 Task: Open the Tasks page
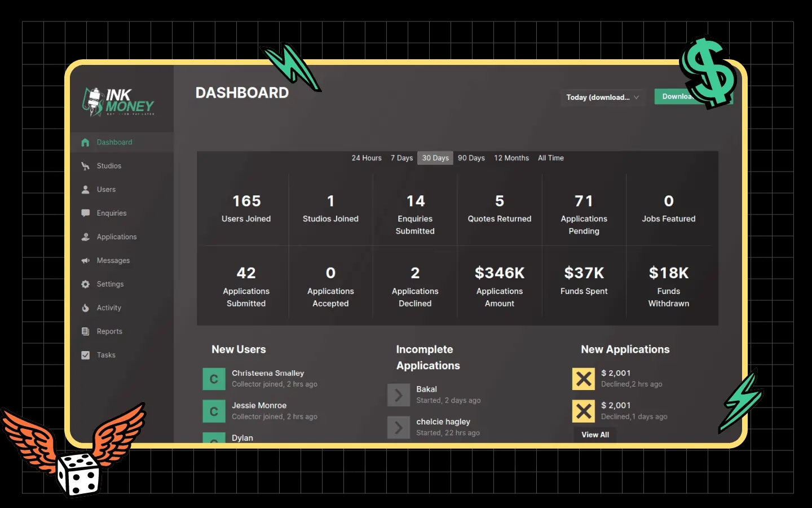coord(106,356)
